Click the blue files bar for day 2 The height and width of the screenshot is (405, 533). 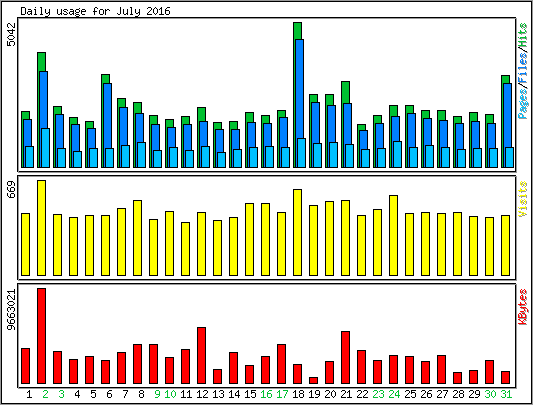coord(44,100)
